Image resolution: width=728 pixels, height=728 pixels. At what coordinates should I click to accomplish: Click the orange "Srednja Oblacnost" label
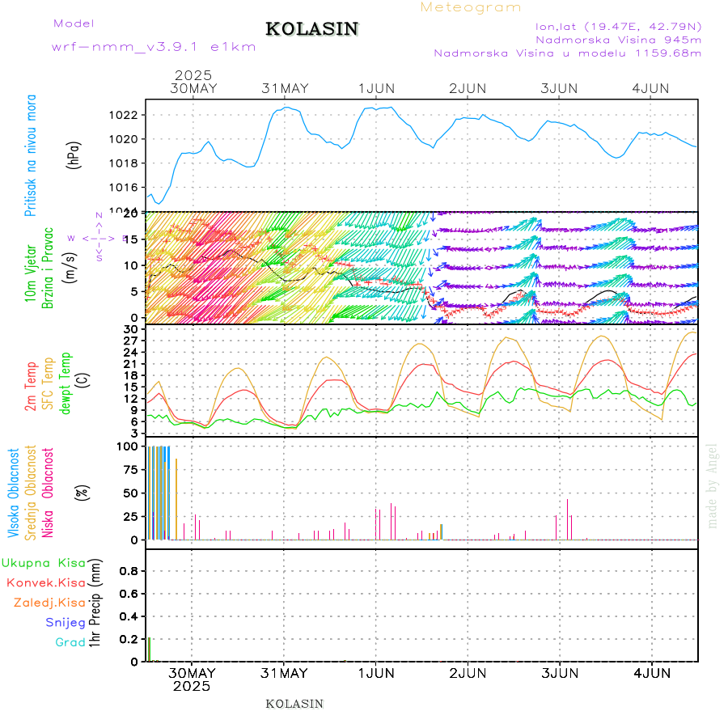(x=31, y=493)
